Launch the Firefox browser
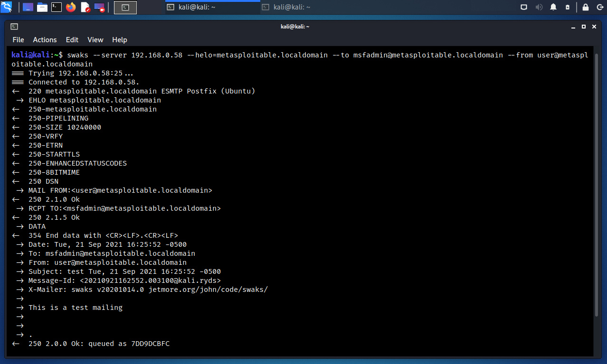The width and height of the screenshot is (607, 364). (71, 7)
